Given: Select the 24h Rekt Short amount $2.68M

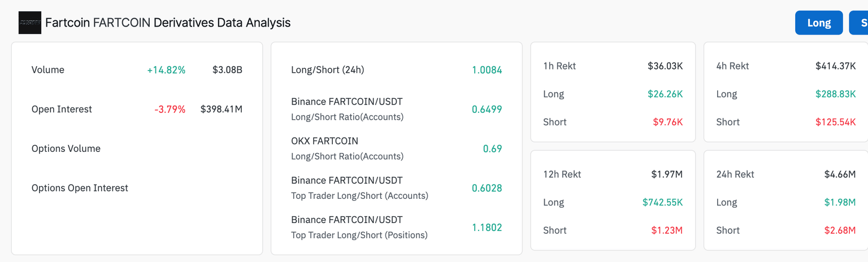Looking at the screenshot, I should pyautogui.click(x=840, y=230).
